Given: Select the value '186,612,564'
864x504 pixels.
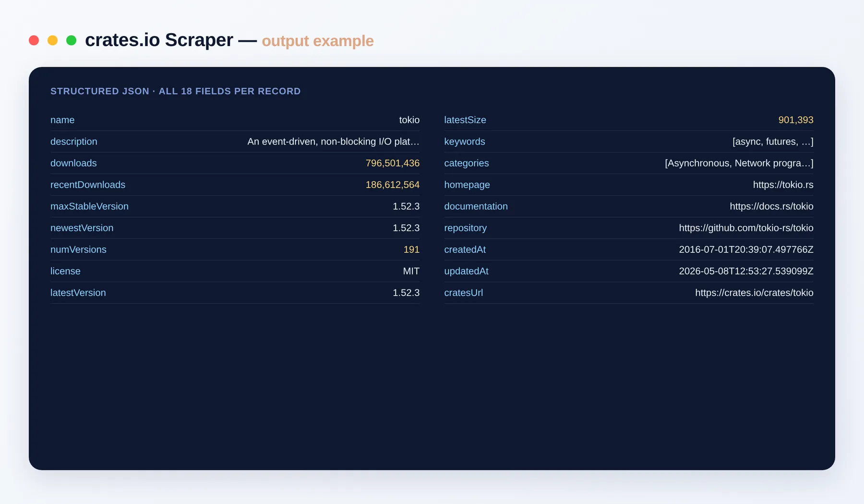Looking at the screenshot, I should click(x=393, y=185).
